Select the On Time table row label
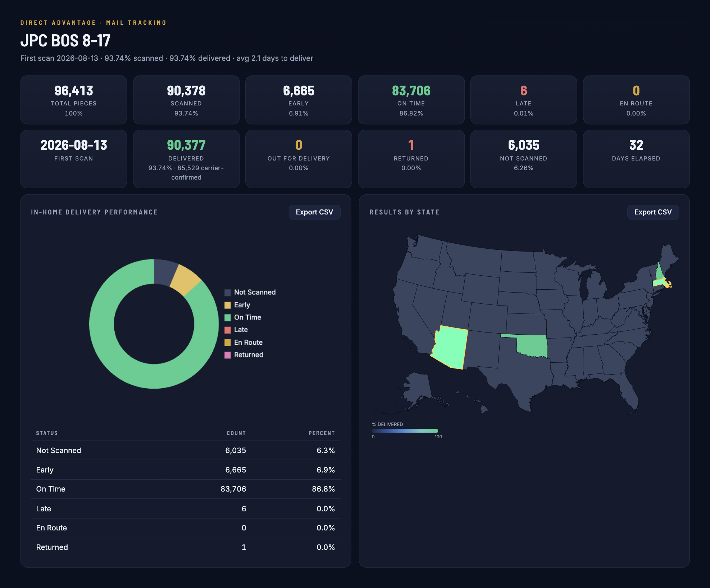This screenshot has height=588, width=710. coord(51,489)
